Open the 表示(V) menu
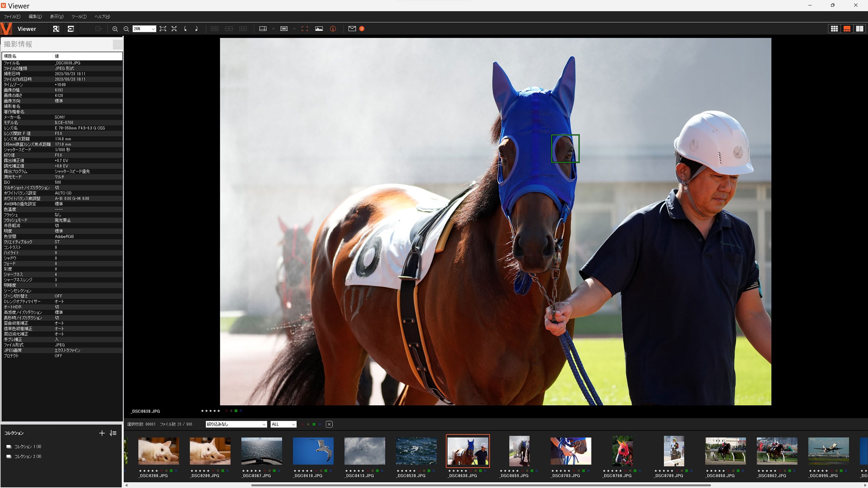This screenshot has width=868, height=488. (x=57, y=16)
